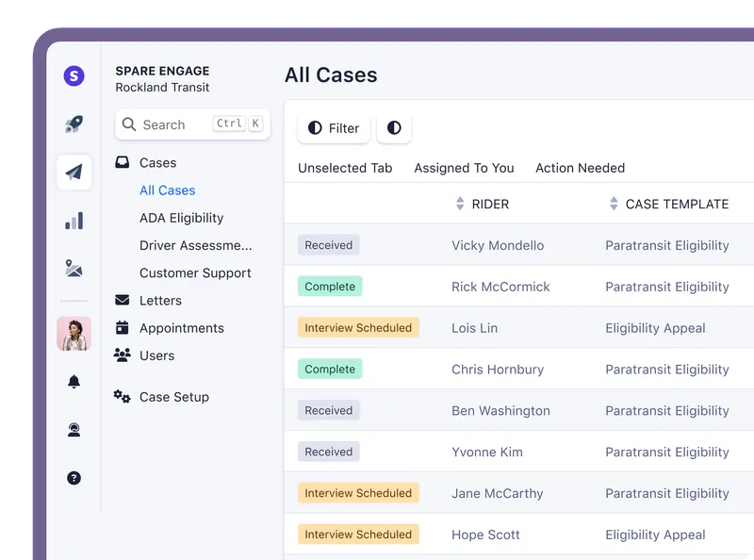Toggle the contrast button beside Filter

(x=394, y=128)
